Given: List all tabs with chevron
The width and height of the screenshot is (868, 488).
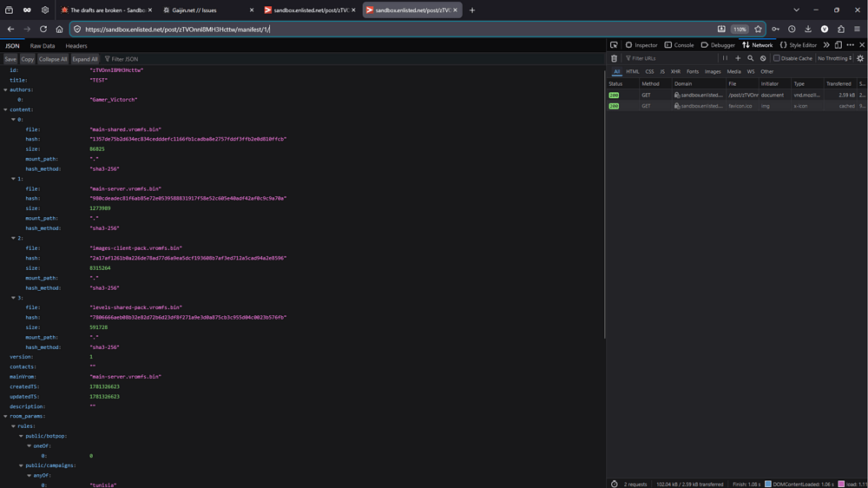Looking at the screenshot, I should (796, 10).
